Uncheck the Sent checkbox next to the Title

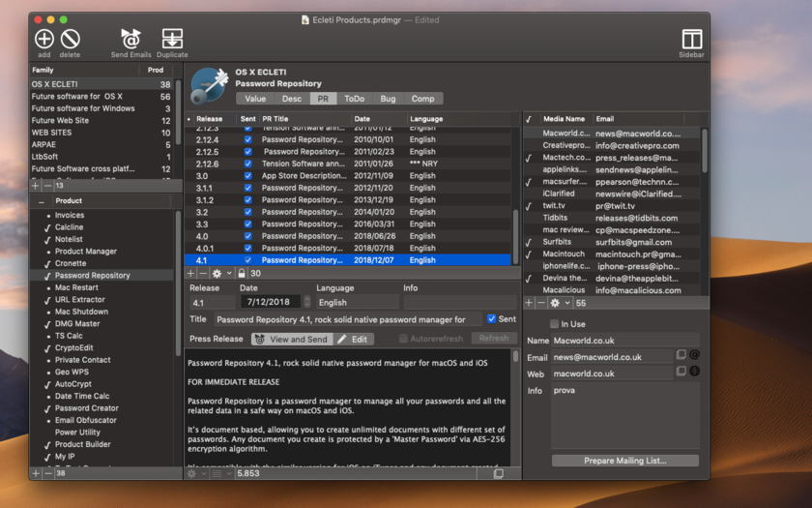point(492,319)
